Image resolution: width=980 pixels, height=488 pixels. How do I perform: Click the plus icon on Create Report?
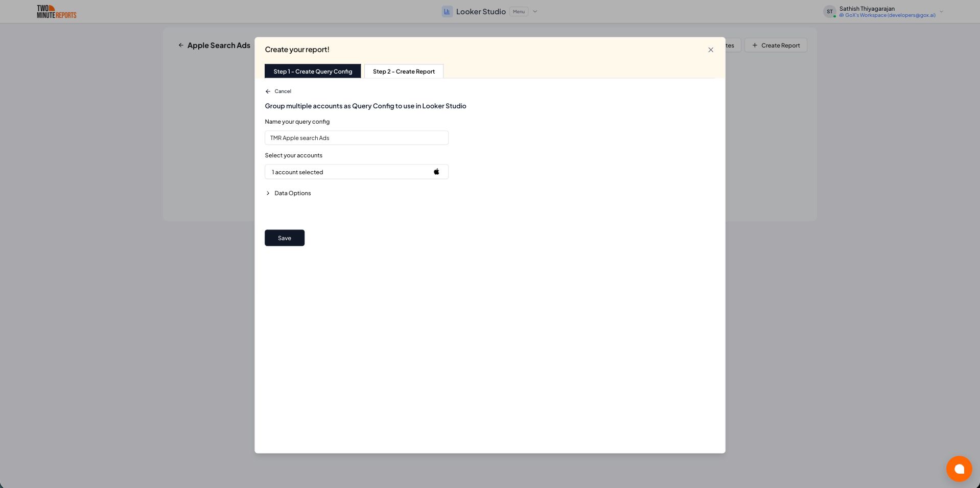point(755,45)
